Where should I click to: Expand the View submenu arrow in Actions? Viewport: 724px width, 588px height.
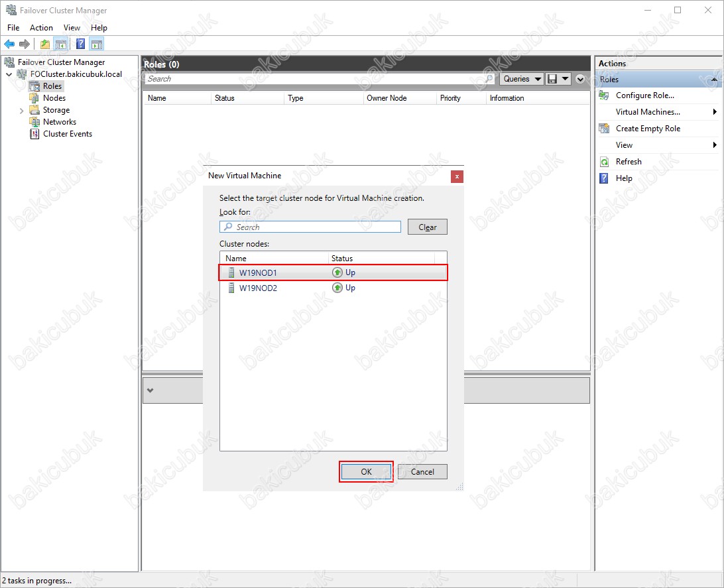pyautogui.click(x=714, y=145)
